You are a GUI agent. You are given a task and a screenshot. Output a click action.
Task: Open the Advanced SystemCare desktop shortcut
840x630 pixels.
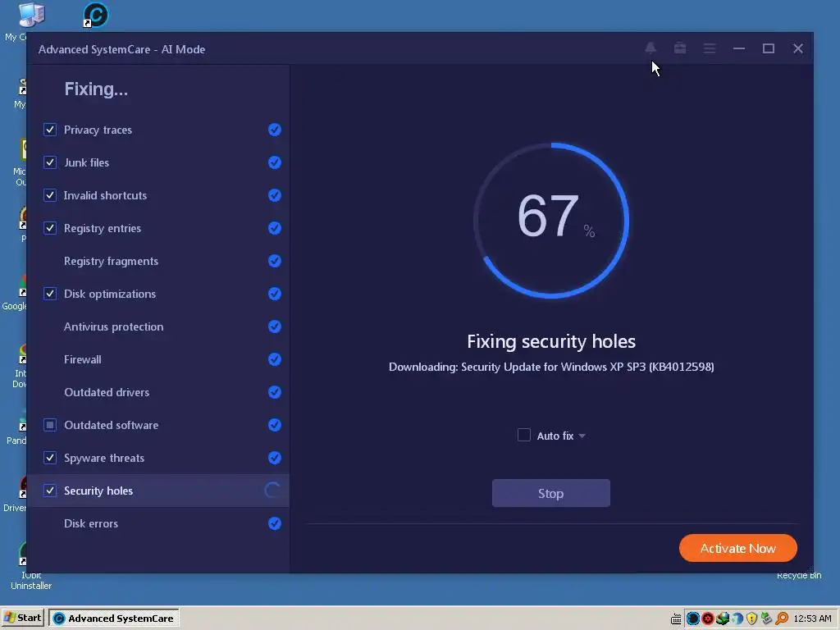coord(95,15)
